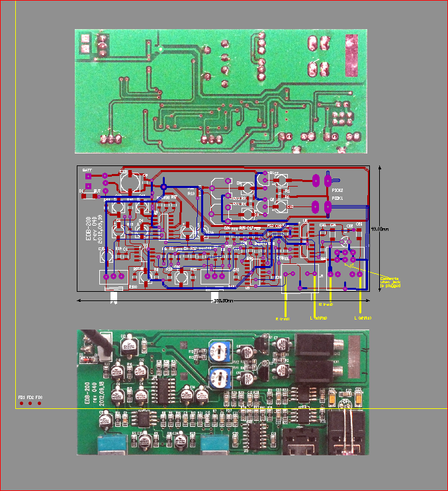Select the EDB-200 silkscreen text in layout

pos(88,229)
